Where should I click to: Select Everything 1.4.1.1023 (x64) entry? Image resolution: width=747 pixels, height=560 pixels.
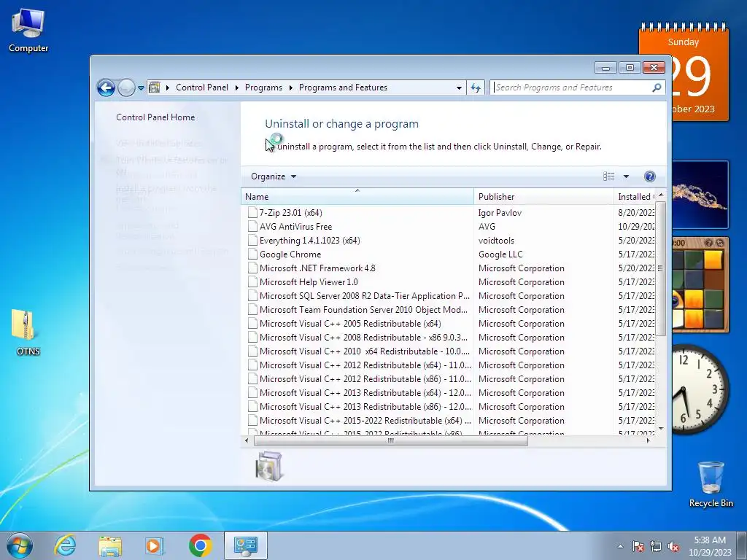pos(309,241)
